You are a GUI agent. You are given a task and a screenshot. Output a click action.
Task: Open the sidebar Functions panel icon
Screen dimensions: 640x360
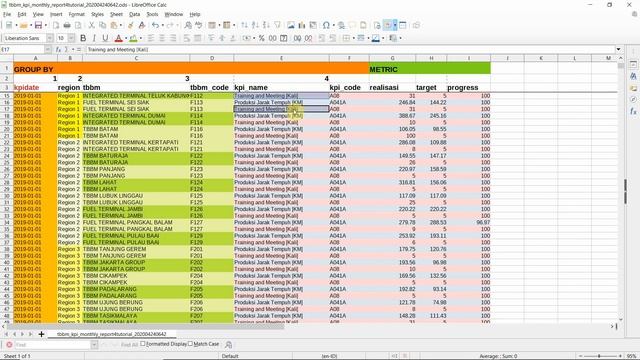pos(633,111)
